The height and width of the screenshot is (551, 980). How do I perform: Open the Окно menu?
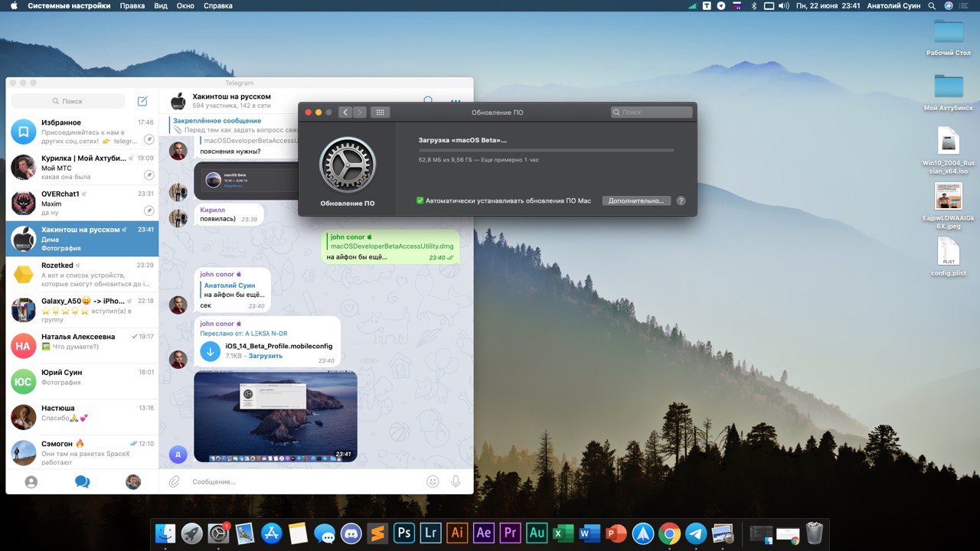[185, 5]
